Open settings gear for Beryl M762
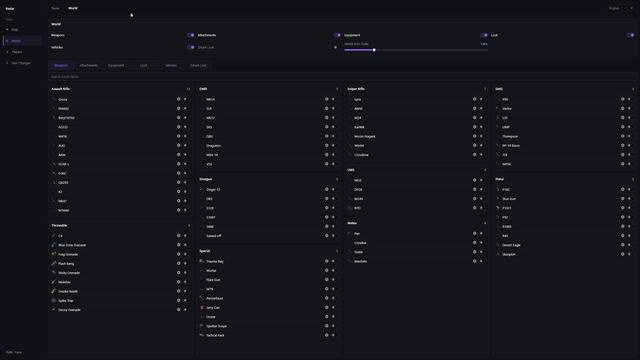The height and width of the screenshot is (360, 640). (x=178, y=118)
